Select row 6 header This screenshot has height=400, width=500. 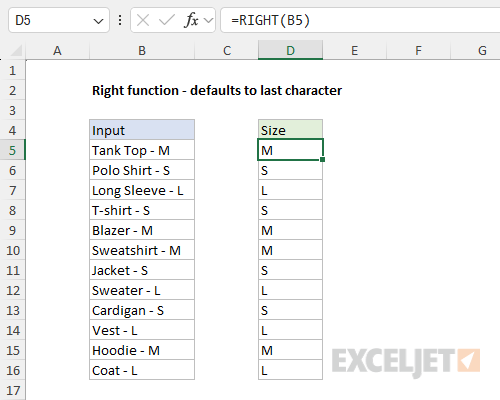(13, 170)
